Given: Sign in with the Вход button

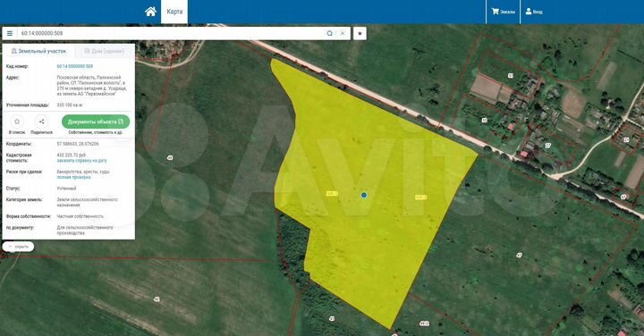Looking at the screenshot, I should [x=534, y=12].
